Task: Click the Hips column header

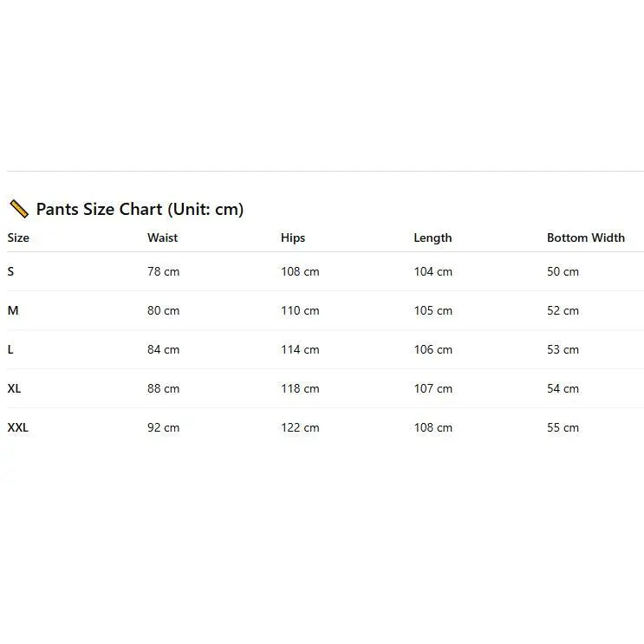Action: click(x=293, y=237)
